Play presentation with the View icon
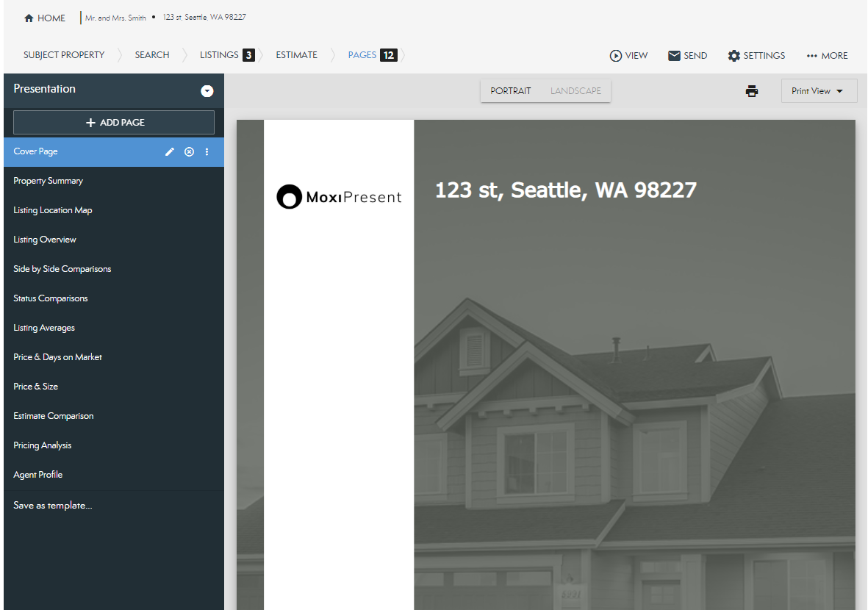Image resolution: width=868 pixels, height=610 pixels. [x=616, y=56]
